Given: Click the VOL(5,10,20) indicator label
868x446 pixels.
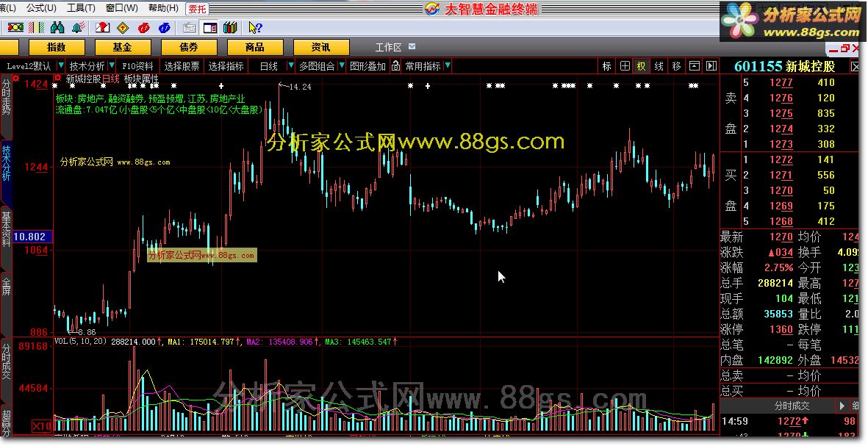Looking at the screenshot, I should [80, 342].
